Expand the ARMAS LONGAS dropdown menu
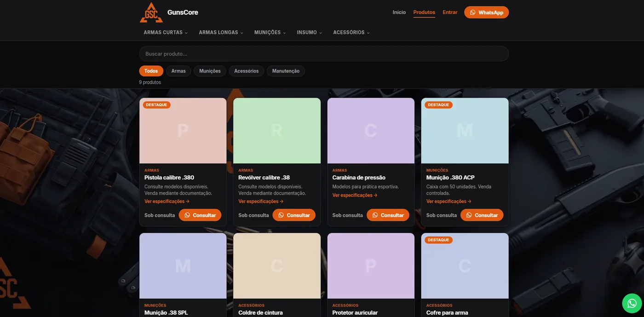 (x=221, y=33)
